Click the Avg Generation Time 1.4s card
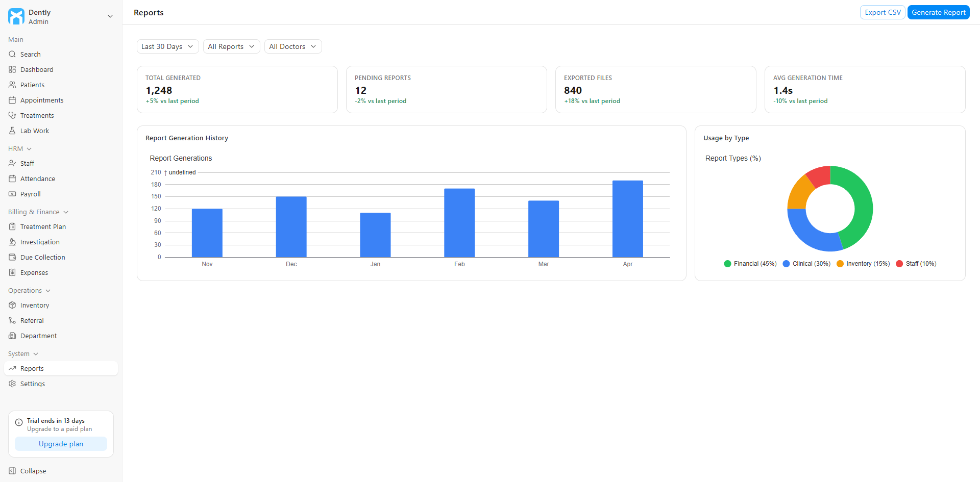This screenshot has height=482, width=980. tap(865, 89)
